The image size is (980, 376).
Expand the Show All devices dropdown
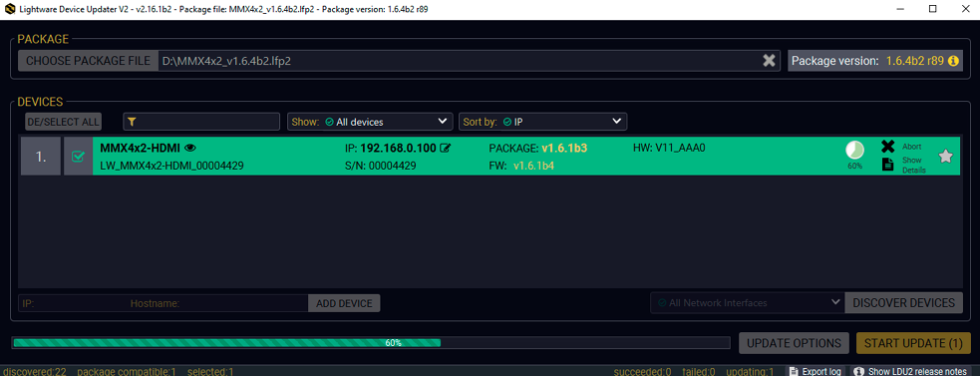point(370,122)
